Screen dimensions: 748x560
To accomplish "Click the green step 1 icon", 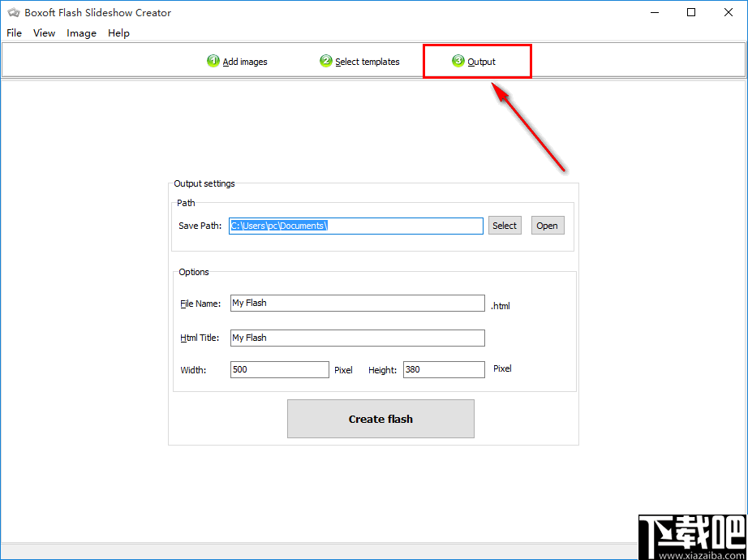I will click(x=213, y=61).
